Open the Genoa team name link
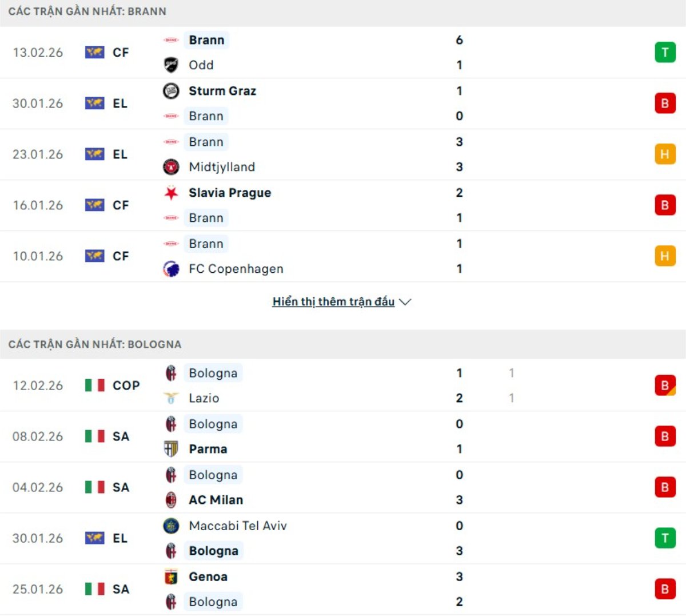This screenshot has height=616, width=686. click(208, 577)
